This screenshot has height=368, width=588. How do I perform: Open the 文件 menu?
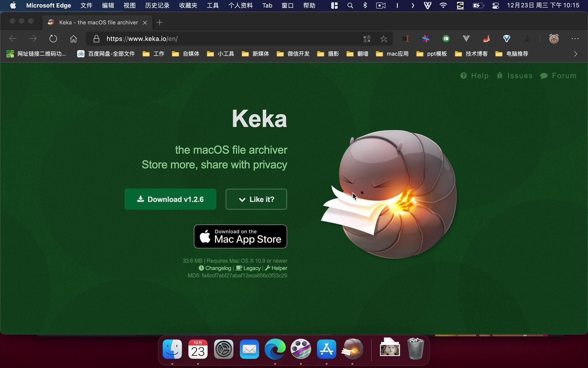[x=86, y=5]
